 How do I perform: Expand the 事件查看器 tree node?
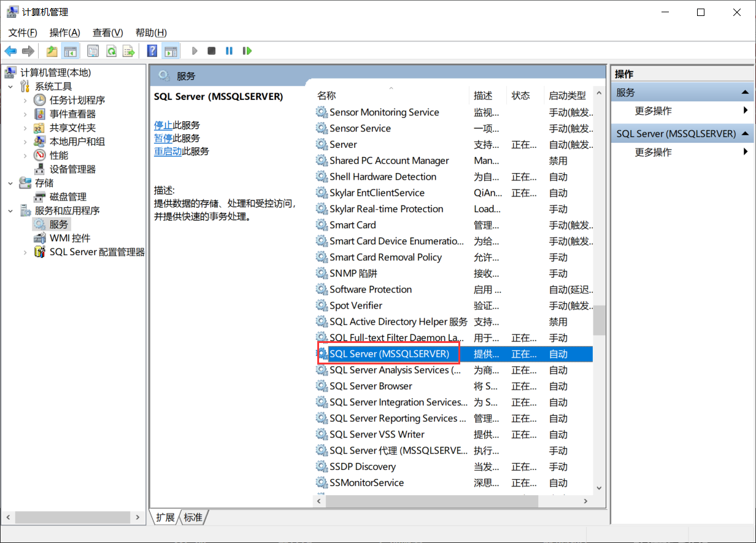click(25, 114)
